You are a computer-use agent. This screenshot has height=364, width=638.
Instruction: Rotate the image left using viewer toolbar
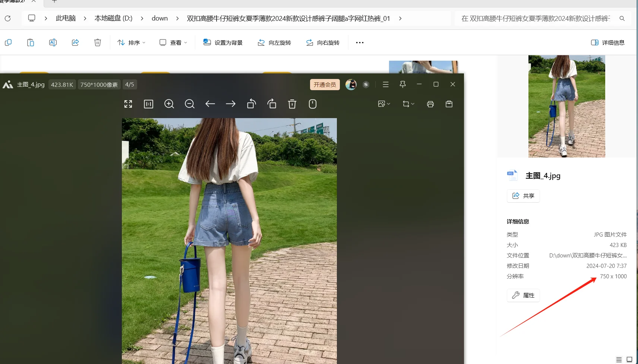[x=251, y=104]
